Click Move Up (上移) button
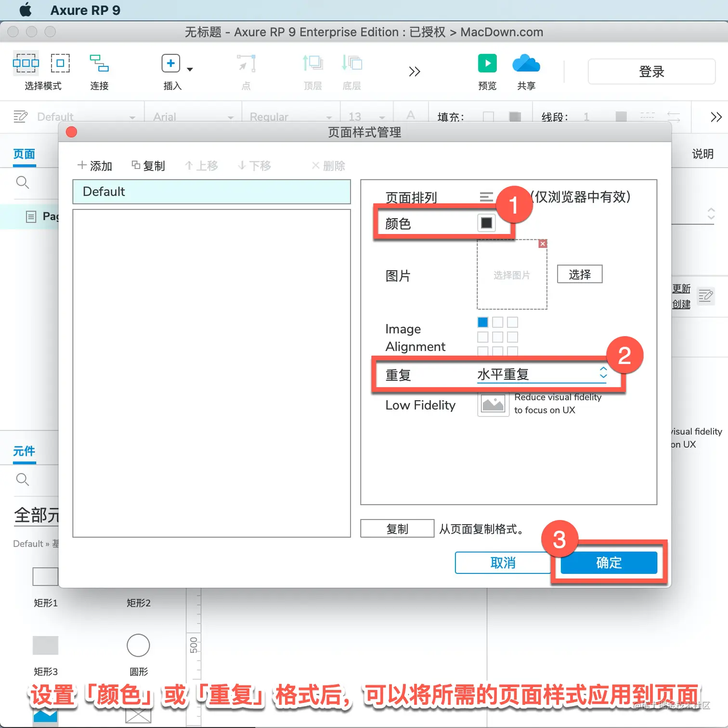Viewport: 728px width, 728px height. pos(201,166)
